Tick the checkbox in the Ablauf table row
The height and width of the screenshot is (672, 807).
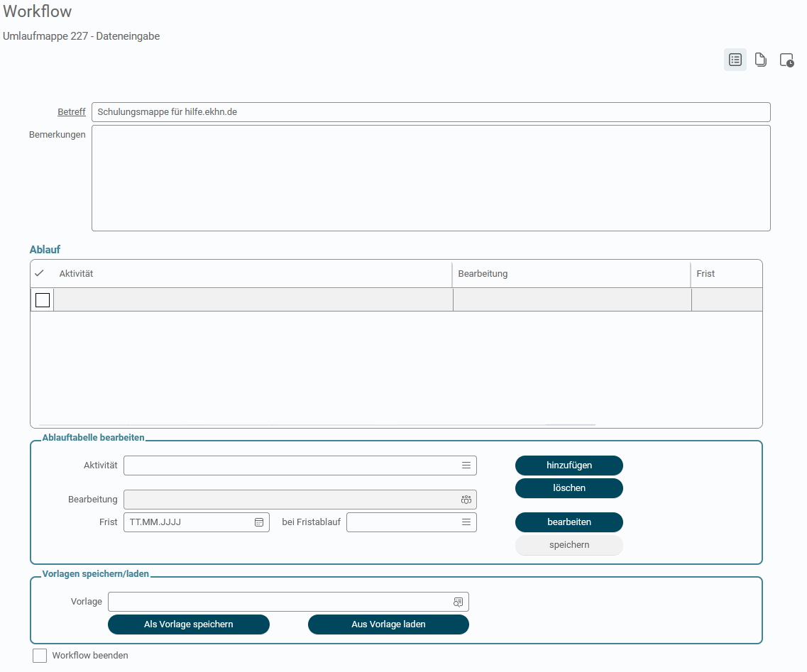click(x=43, y=300)
